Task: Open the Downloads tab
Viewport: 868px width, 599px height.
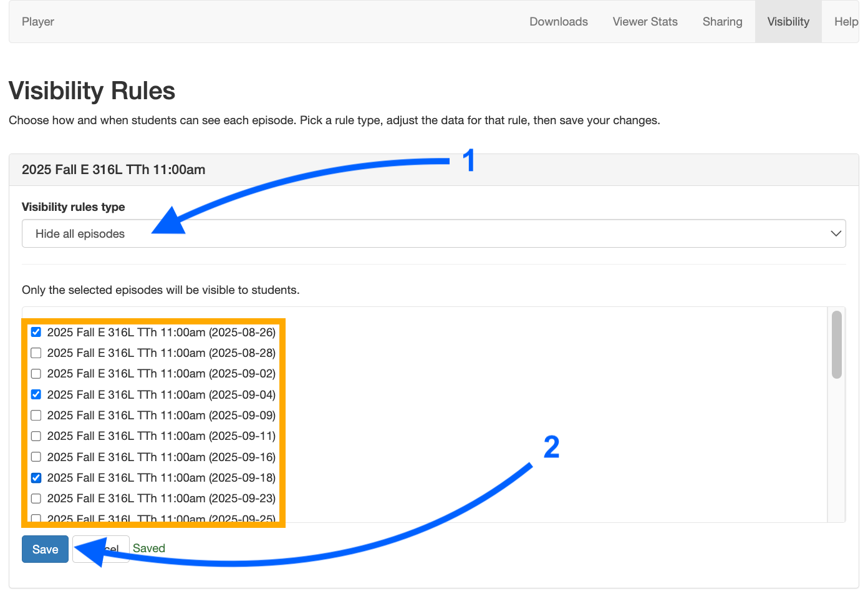Action: point(558,22)
